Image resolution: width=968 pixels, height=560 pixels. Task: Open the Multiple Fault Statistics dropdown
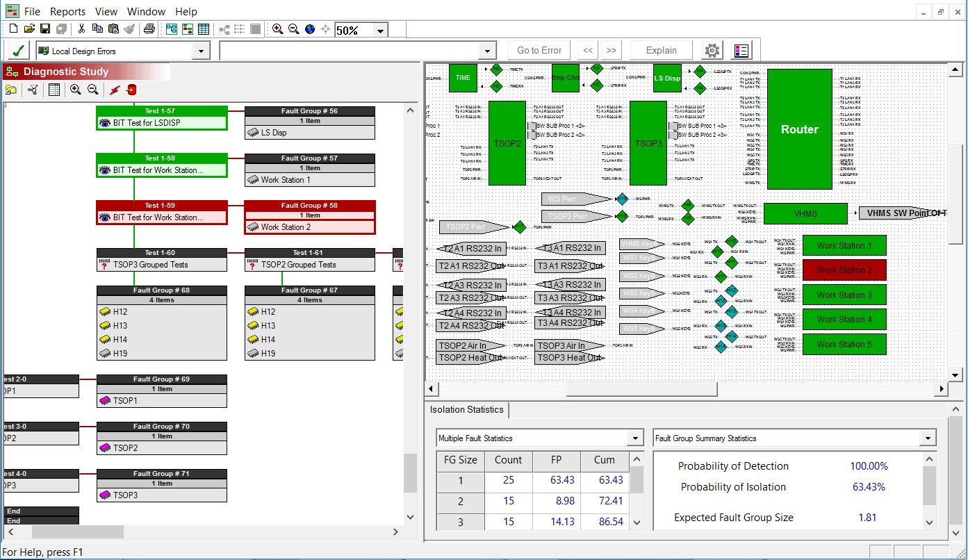point(634,438)
